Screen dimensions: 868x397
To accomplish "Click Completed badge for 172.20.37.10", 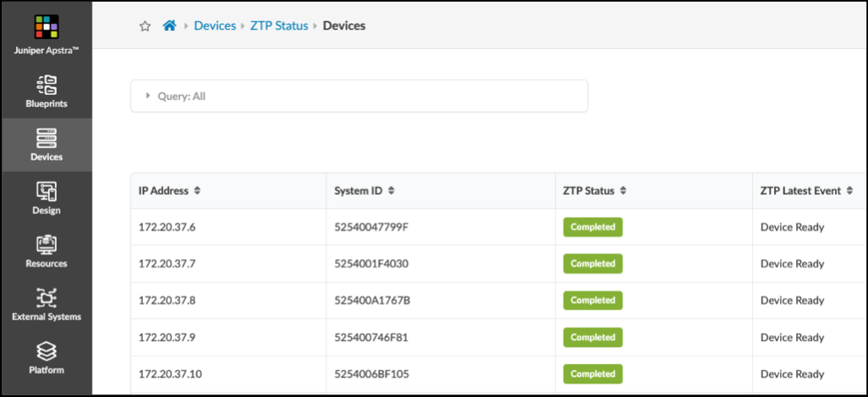I will click(592, 374).
